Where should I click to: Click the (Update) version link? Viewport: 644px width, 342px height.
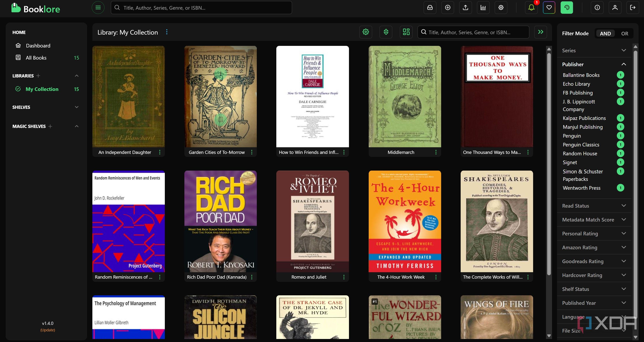click(x=47, y=330)
